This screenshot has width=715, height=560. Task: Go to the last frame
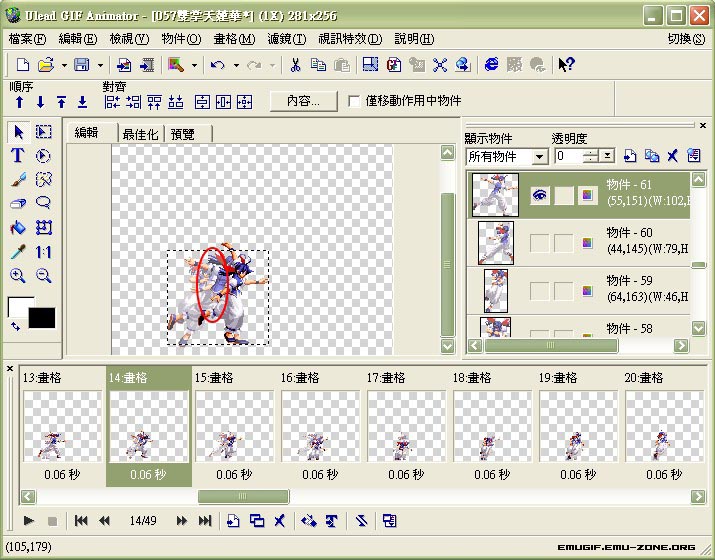(x=205, y=520)
